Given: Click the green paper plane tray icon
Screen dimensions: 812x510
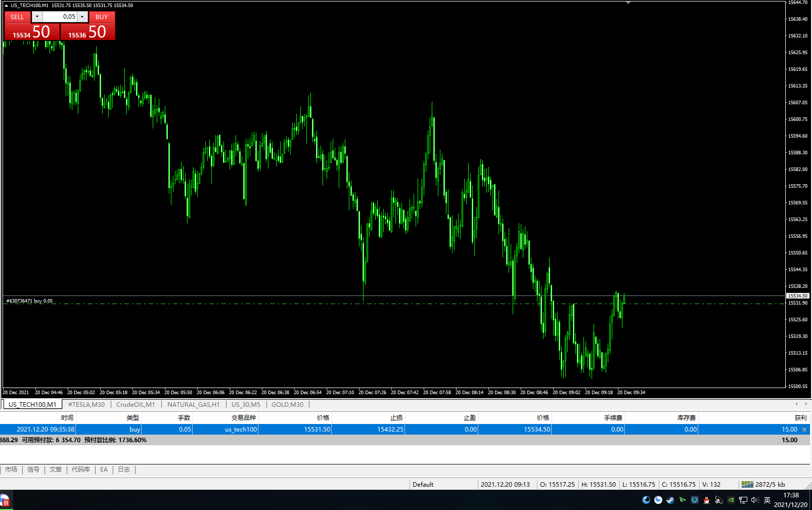Looking at the screenshot, I should tap(683, 500).
